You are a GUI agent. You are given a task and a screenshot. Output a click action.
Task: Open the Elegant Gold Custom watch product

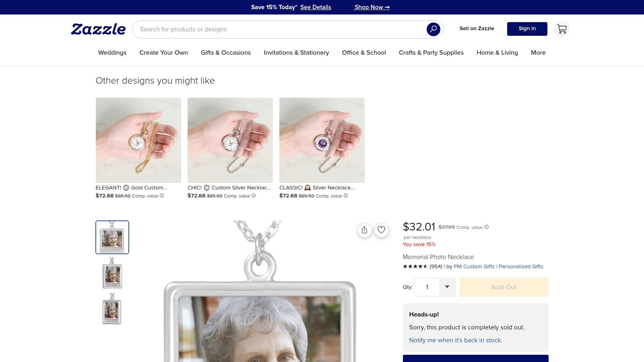click(138, 140)
